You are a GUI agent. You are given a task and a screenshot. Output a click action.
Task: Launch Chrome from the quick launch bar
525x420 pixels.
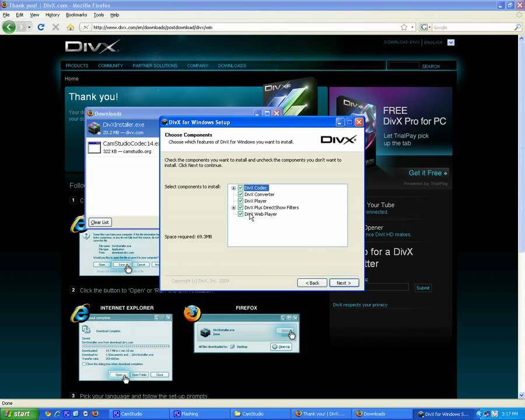[48, 414]
